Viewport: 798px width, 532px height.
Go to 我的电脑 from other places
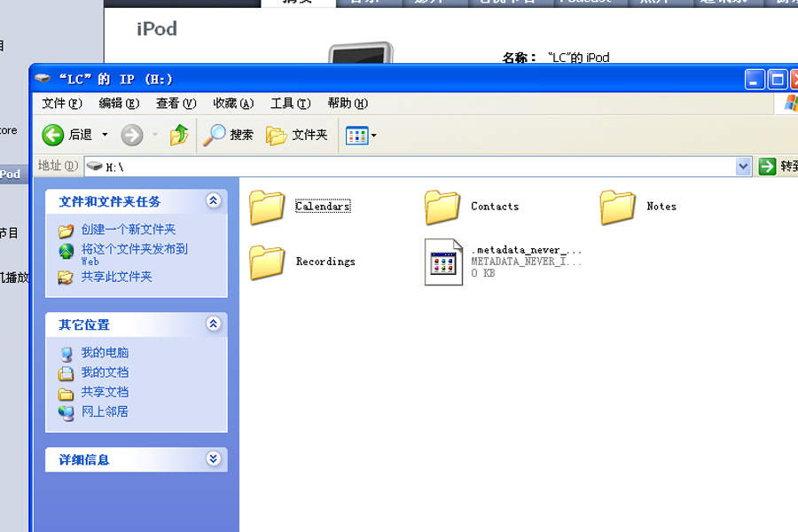[x=105, y=353]
